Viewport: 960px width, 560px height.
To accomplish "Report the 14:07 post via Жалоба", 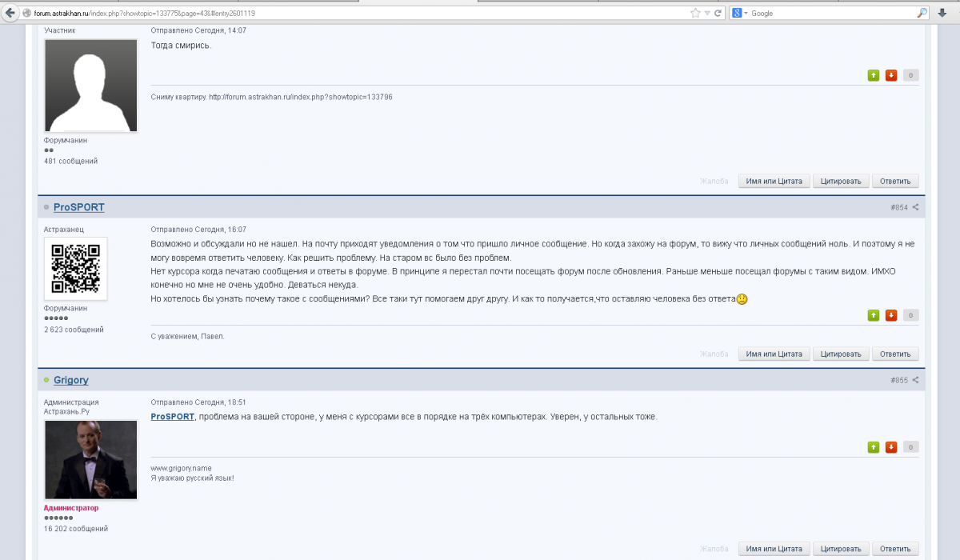I will [714, 181].
